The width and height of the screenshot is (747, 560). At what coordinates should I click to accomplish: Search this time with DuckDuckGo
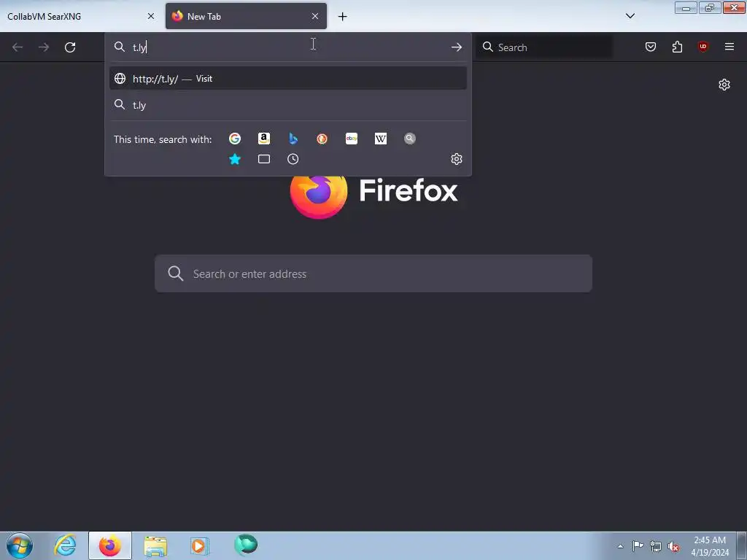[322, 139]
